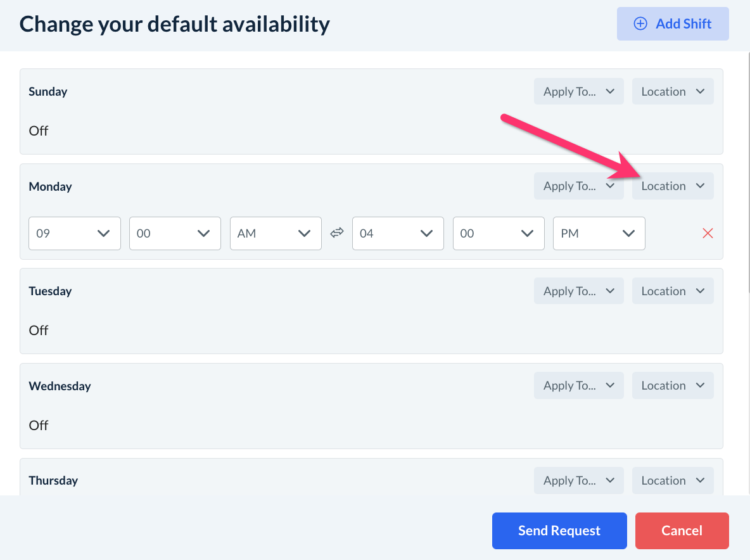Open the PM period dropdown
Image resolution: width=750 pixels, height=560 pixels.
click(599, 233)
